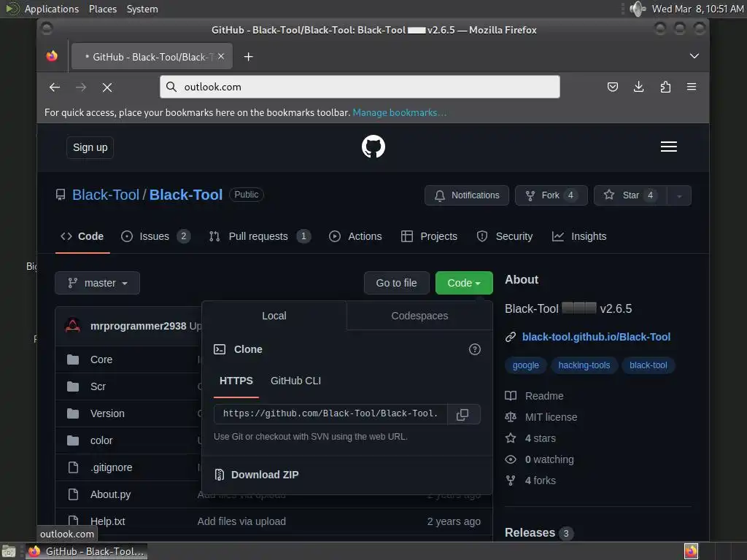
Task: Copy the HTTPS clone URL to clipboard
Action: [x=462, y=414]
